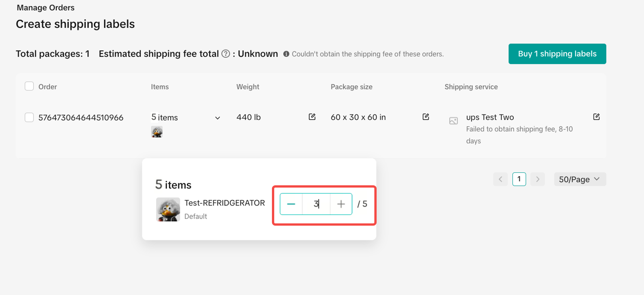Image resolution: width=644 pixels, height=295 pixels.
Task: Open the 50/Page size dropdown
Action: pos(580,179)
